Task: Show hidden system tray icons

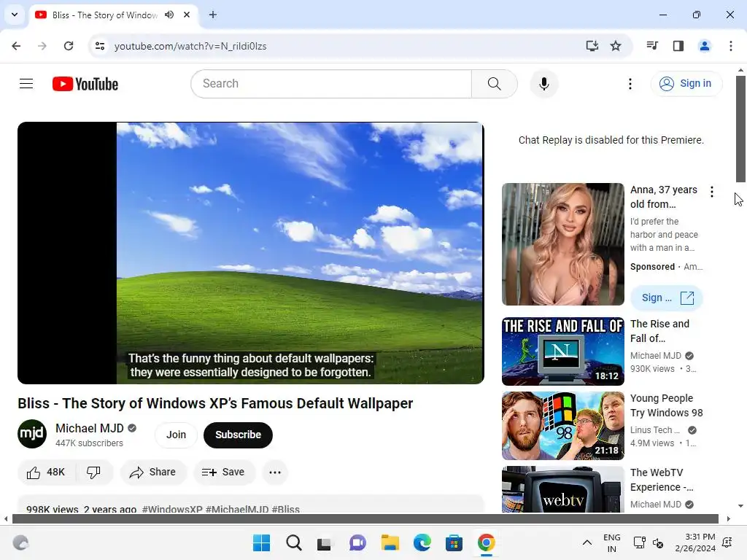Action: point(587,542)
